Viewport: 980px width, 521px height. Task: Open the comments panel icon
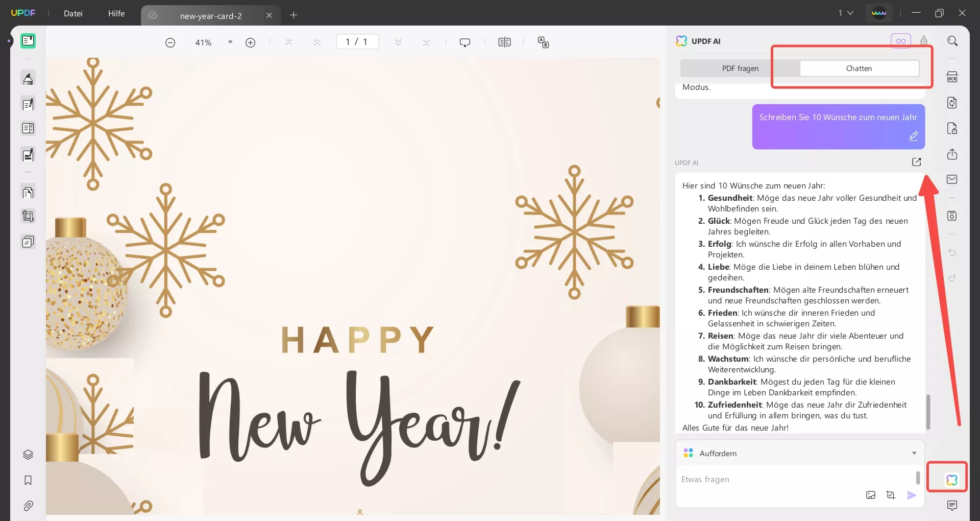point(952,506)
